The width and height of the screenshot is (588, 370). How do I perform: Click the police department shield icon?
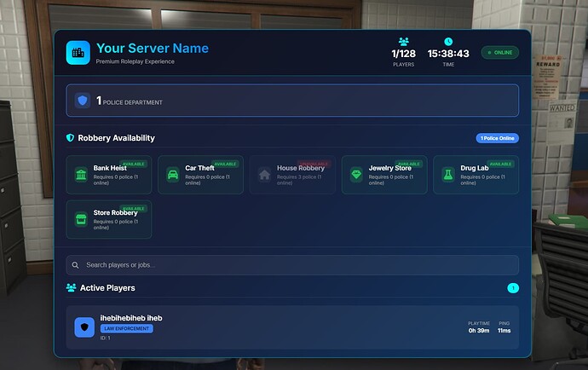(83, 101)
